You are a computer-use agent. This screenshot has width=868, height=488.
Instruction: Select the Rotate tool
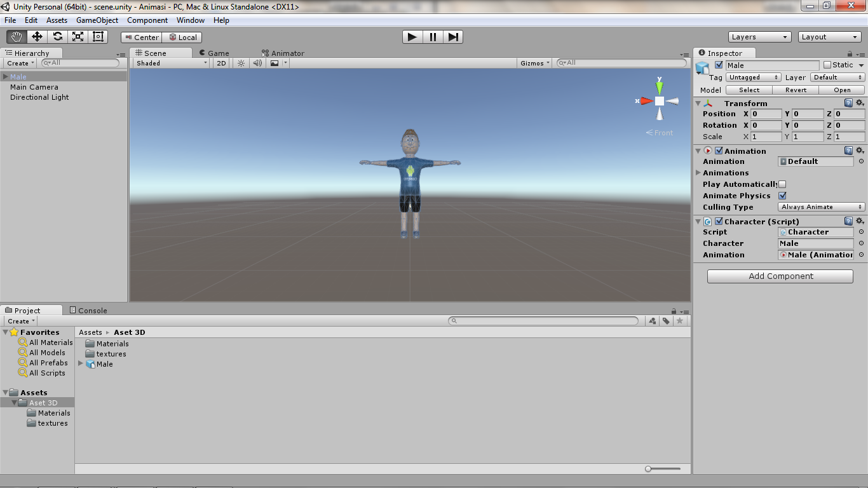pos(57,37)
